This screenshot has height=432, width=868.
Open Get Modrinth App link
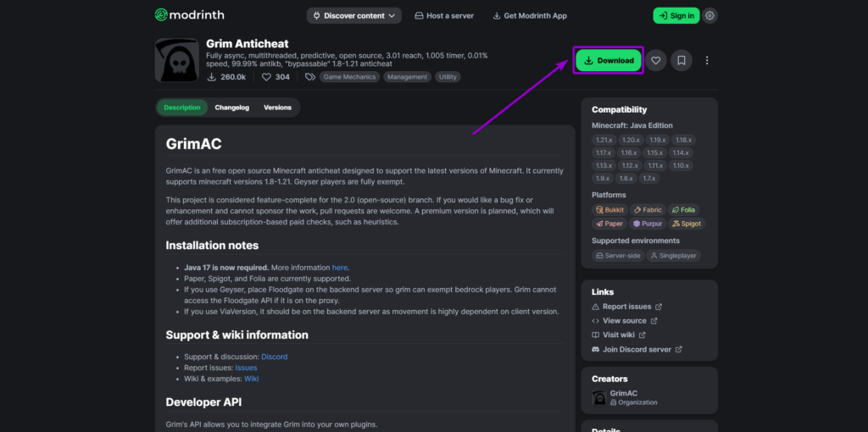529,15
